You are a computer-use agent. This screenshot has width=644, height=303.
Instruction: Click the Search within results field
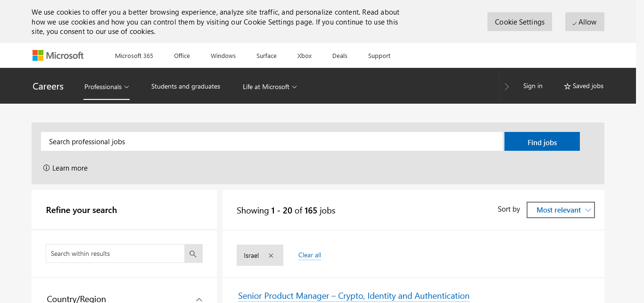[115, 254]
